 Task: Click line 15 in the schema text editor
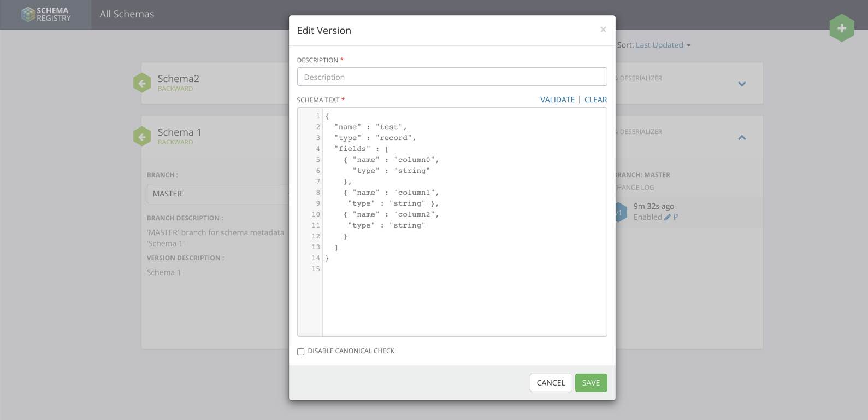(x=437, y=269)
